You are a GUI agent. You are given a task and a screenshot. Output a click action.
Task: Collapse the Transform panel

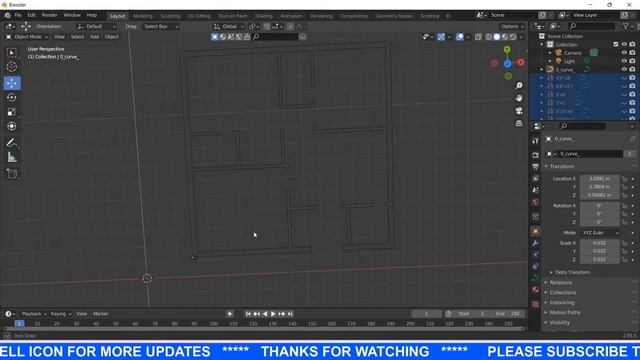(561, 167)
